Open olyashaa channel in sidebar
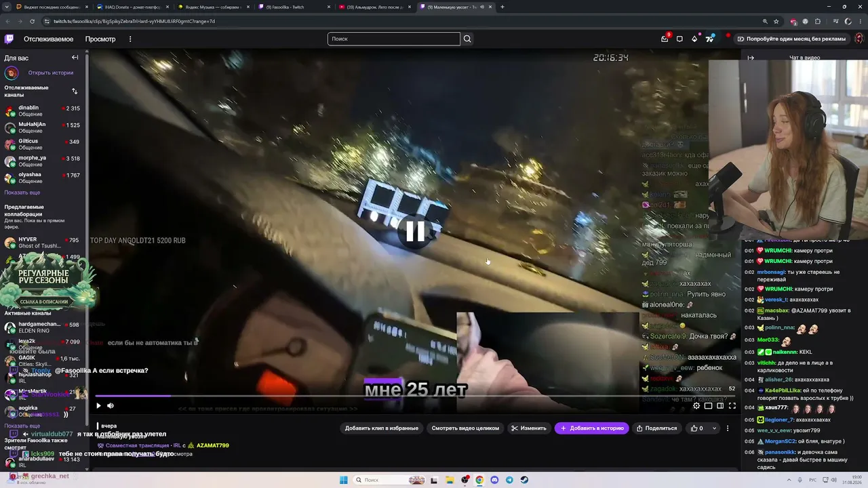The width and height of the screenshot is (868, 488). tap(43, 178)
